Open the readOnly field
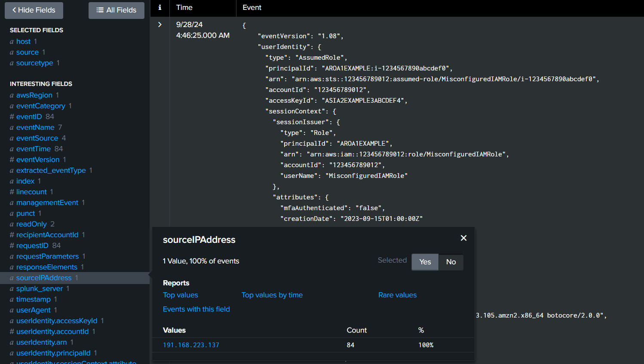The width and height of the screenshot is (644, 364). pyautogui.click(x=31, y=224)
